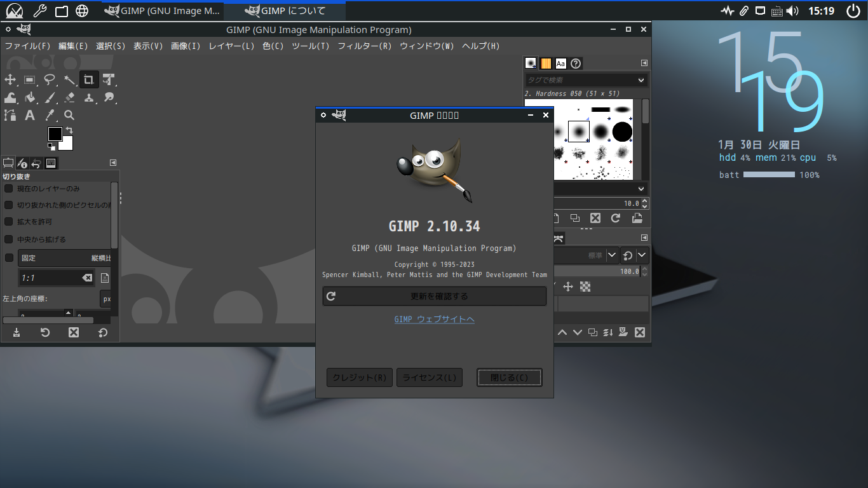Select the Fuzzy Select magic wand tool
Viewport: 868px width, 488px height.
pos(69,79)
